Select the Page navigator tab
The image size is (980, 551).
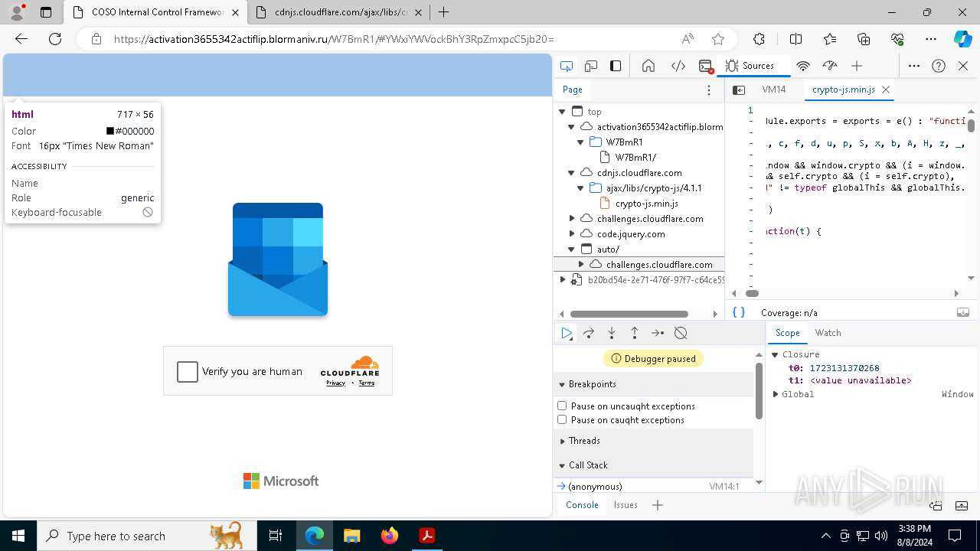click(x=573, y=90)
